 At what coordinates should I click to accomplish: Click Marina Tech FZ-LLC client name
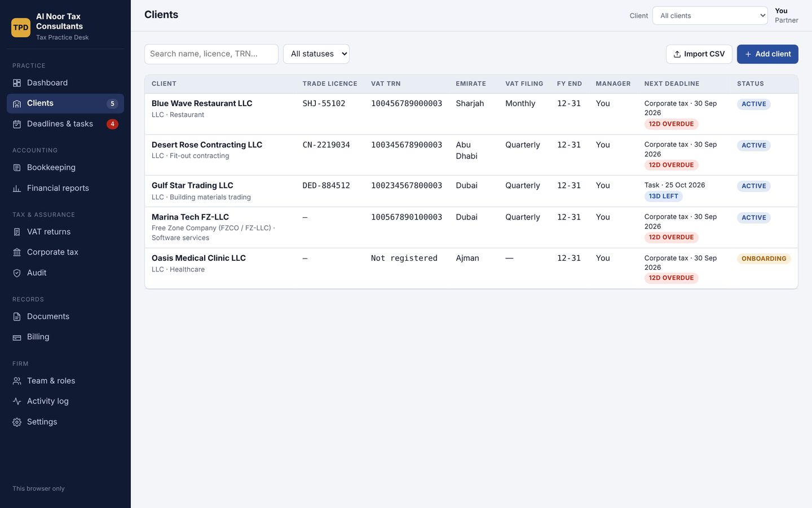[190, 217]
